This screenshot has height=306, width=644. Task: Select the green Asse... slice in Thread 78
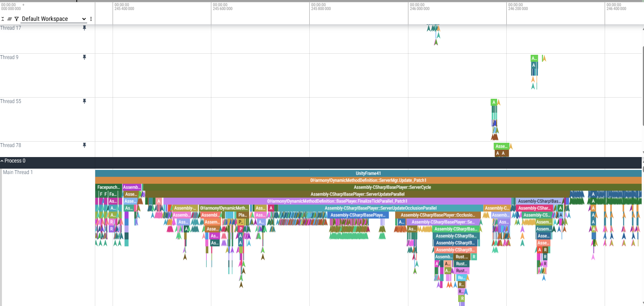coord(501,146)
